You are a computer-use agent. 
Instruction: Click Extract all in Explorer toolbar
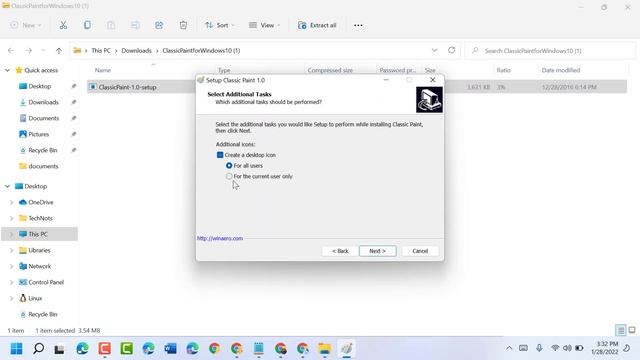[x=317, y=25]
